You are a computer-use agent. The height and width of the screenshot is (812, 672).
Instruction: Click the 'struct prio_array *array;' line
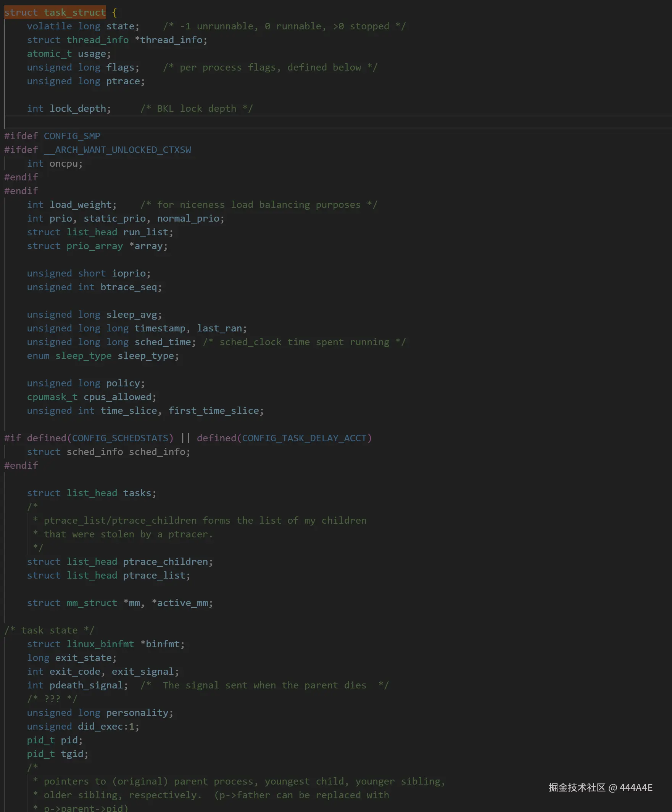tap(97, 246)
